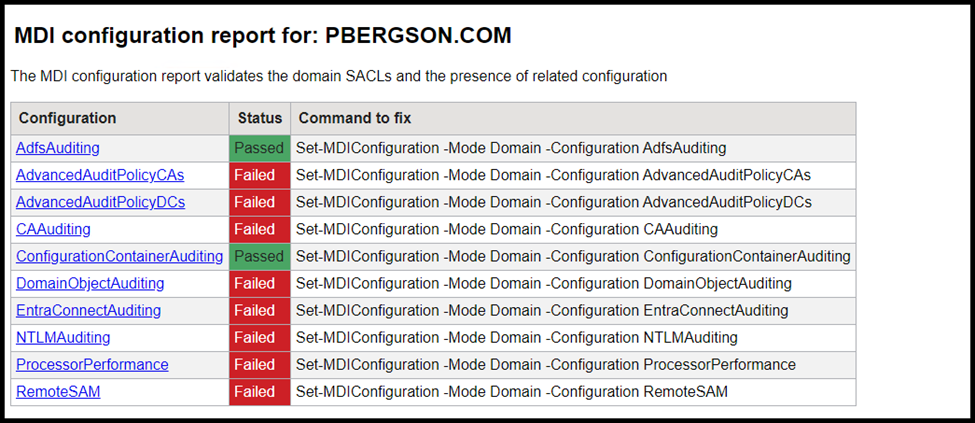Click the DomainObjectAuditing fix command text

[543, 284]
